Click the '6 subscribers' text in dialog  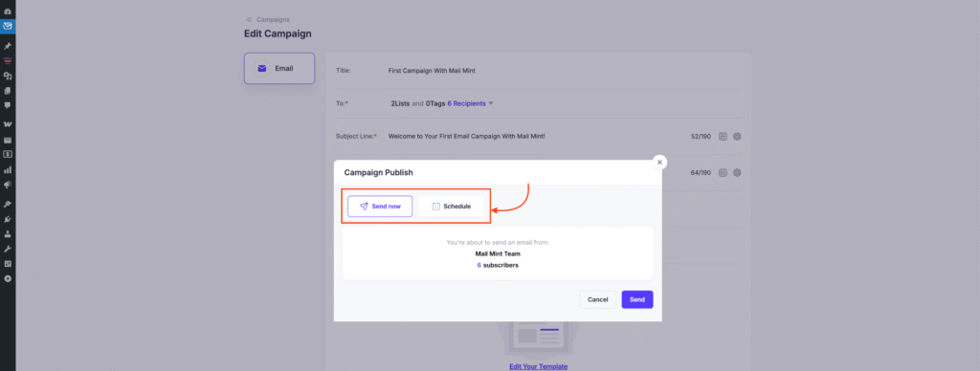tap(498, 265)
